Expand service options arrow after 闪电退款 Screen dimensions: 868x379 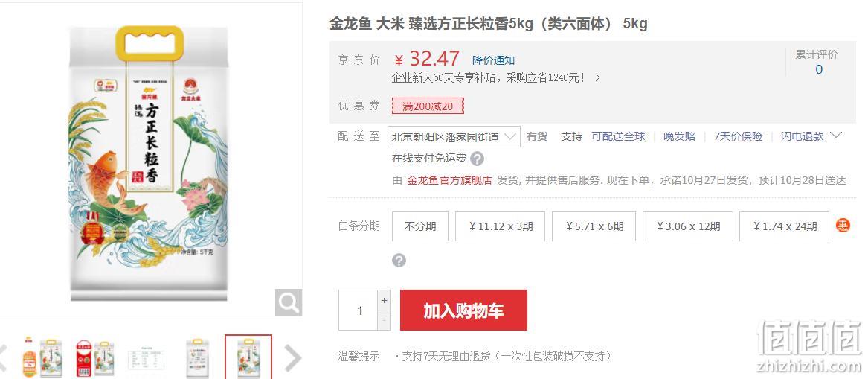pyautogui.click(x=836, y=136)
